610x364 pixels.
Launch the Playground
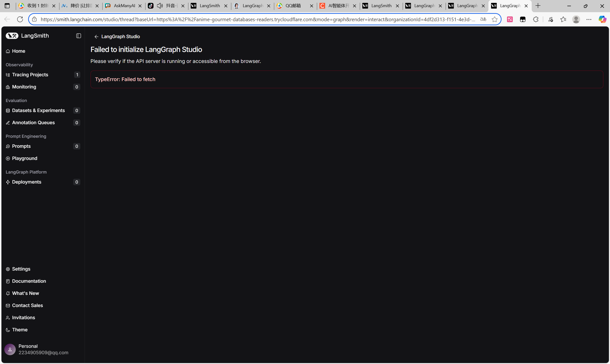click(x=25, y=159)
